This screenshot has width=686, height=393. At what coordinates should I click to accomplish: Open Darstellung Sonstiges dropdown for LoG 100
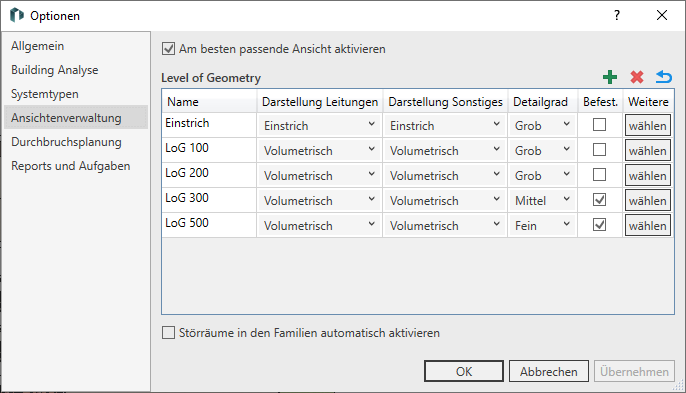pos(445,151)
